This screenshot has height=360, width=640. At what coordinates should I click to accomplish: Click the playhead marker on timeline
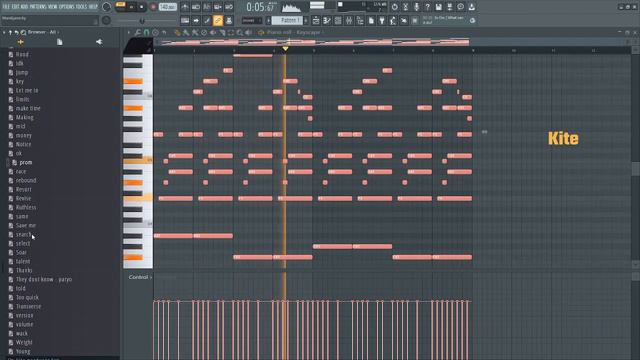285,49
